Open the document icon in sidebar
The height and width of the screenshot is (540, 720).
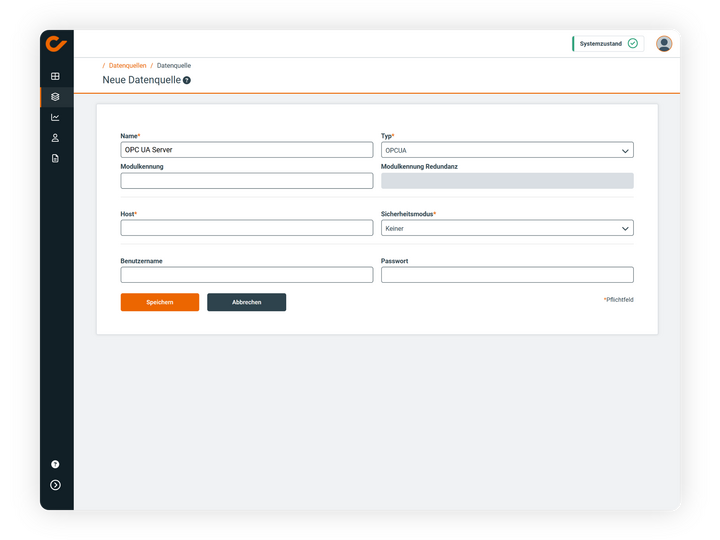55,158
